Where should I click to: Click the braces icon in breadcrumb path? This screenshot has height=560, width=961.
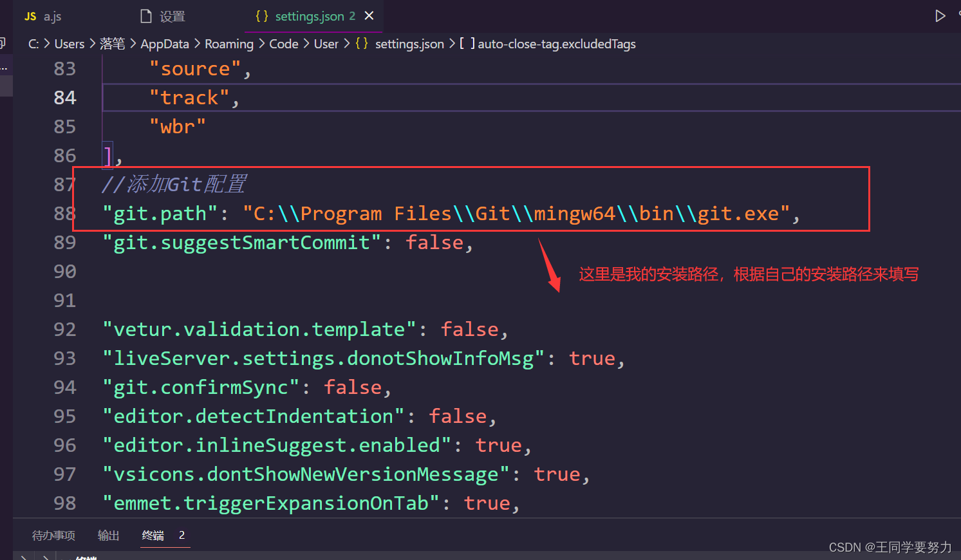(x=362, y=44)
